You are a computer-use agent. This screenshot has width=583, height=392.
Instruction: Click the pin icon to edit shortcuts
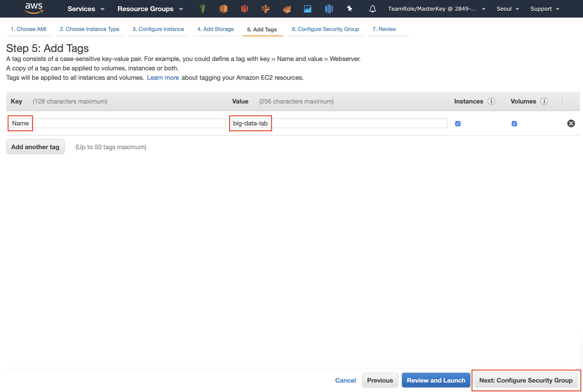pos(350,9)
